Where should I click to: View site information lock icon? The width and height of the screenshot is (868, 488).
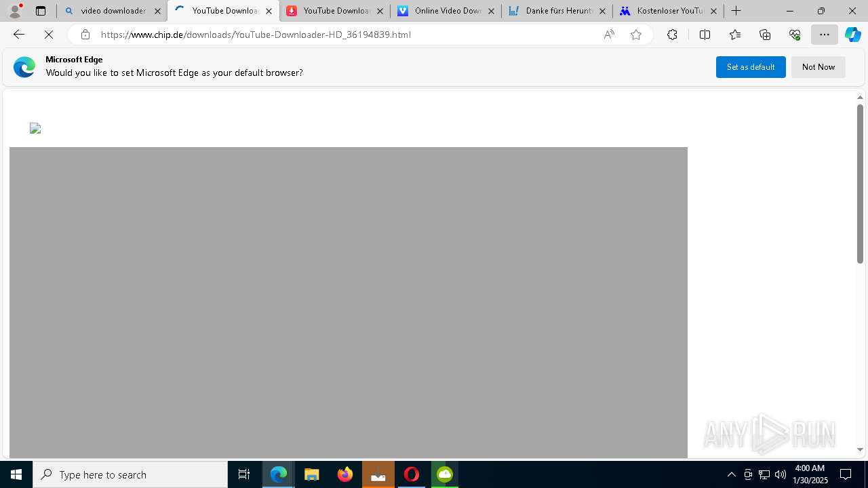(85, 35)
